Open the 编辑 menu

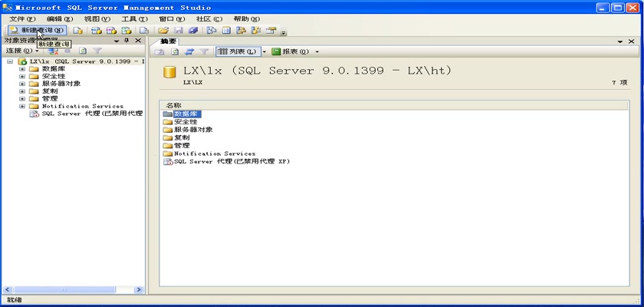pyautogui.click(x=60, y=19)
